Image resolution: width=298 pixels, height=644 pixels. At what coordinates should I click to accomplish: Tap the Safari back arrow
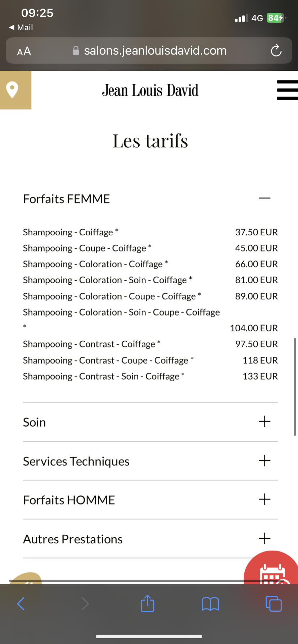[21, 603]
